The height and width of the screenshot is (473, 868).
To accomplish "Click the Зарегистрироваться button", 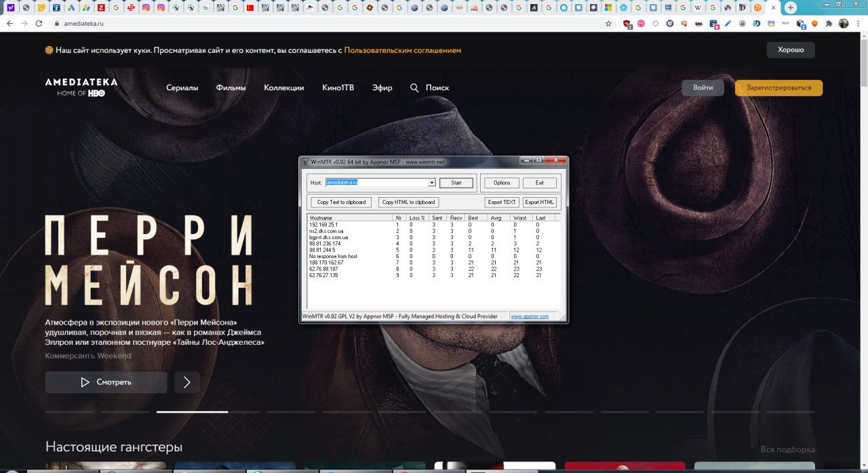I will pos(778,88).
